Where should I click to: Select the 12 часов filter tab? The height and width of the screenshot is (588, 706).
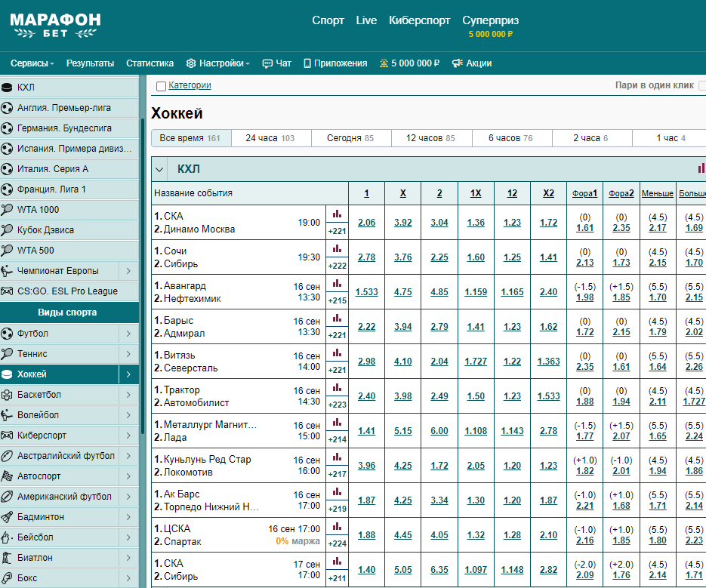pyautogui.click(x=431, y=138)
